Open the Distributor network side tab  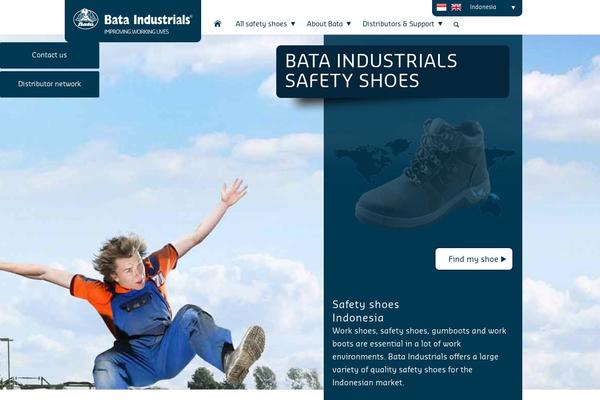49,84
